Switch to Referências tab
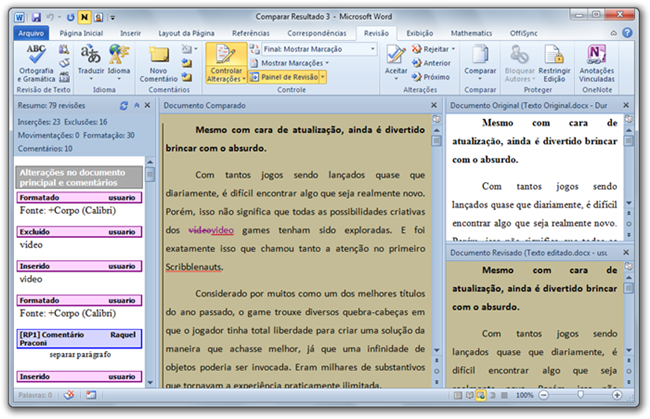Viewport: 650px width, 419px height. click(251, 33)
